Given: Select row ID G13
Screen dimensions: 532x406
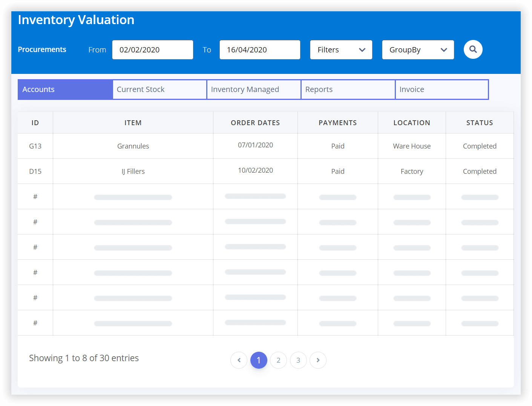Looking at the screenshot, I should (35, 146).
